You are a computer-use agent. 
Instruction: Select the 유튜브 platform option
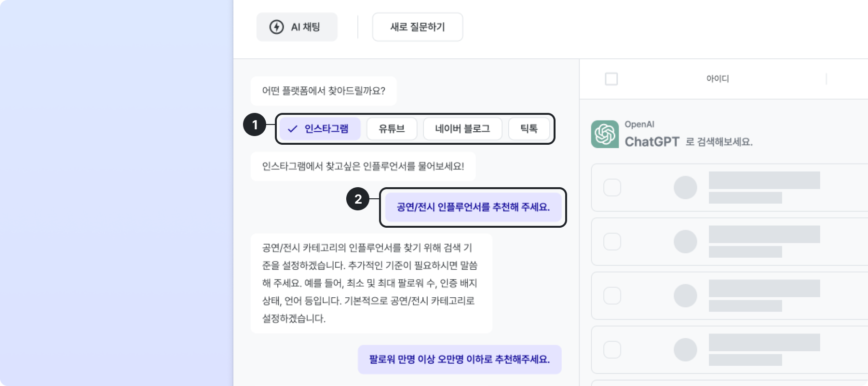[392, 129]
